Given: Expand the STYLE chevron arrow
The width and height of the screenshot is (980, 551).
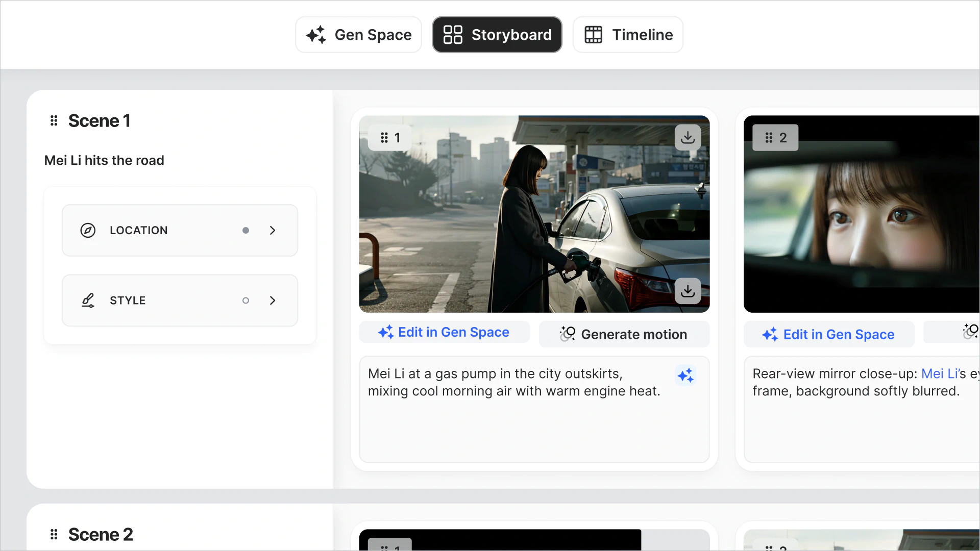Looking at the screenshot, I should [273, 300].
